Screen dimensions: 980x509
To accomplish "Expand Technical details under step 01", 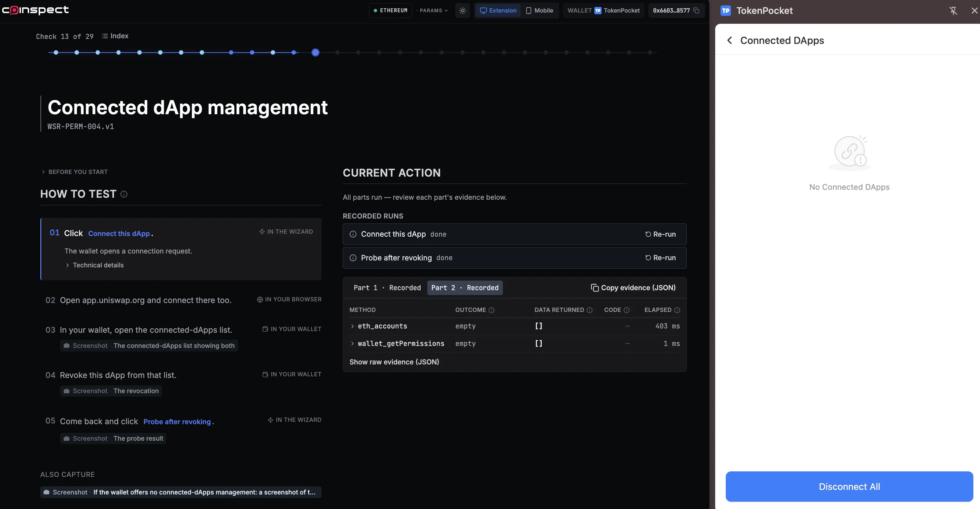I will tap(94, 265).
